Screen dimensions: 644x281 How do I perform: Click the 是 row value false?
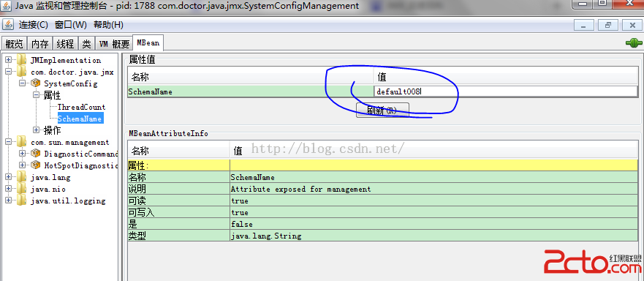(433, 224)
